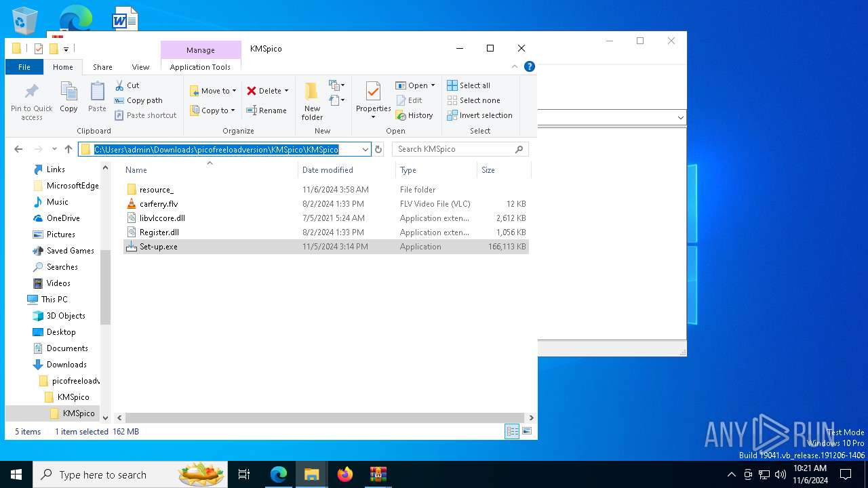
Task: Expand the Delete options arrow
Action: coord(286,91)
